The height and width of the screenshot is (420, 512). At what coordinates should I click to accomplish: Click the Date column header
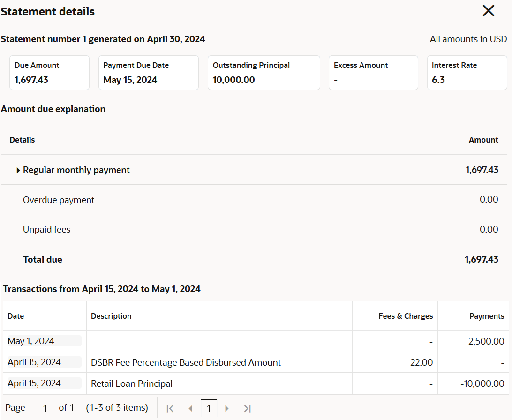(16, 316)
